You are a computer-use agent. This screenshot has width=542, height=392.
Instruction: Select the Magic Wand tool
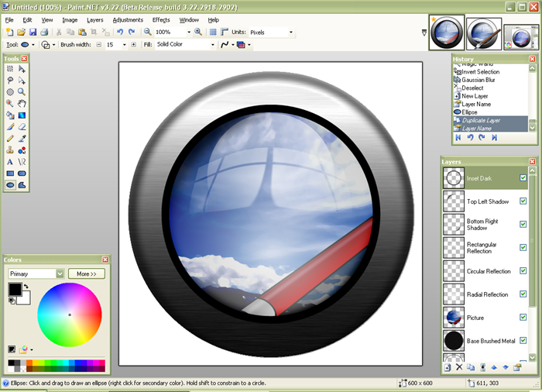[x=10, y=104]
